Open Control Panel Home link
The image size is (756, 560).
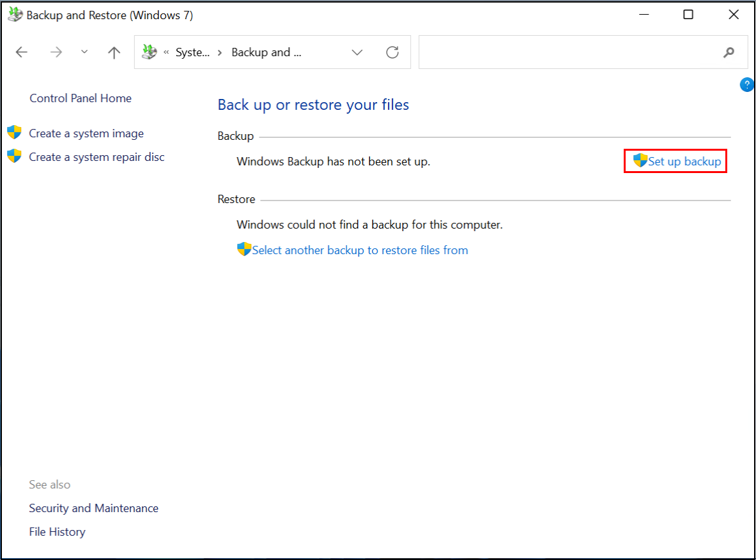[x=81, y=98]
